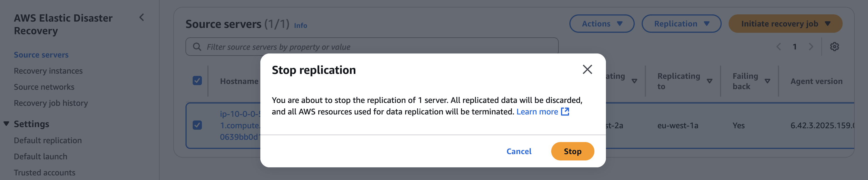
Task: Close the Stop replication dialog with the X
Action: (587, 70)
